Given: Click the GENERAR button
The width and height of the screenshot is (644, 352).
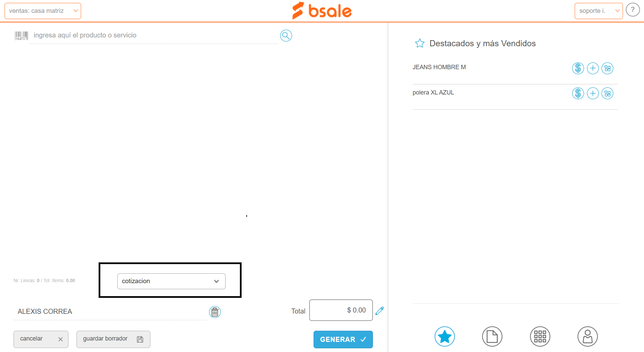Looking at the screenshot, I should click(343, 340).
